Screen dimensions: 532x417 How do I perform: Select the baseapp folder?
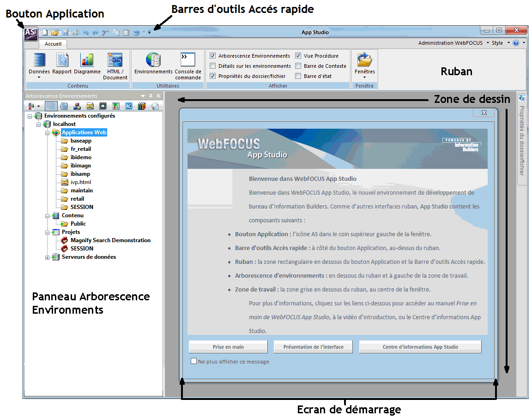tap(81, 141)
